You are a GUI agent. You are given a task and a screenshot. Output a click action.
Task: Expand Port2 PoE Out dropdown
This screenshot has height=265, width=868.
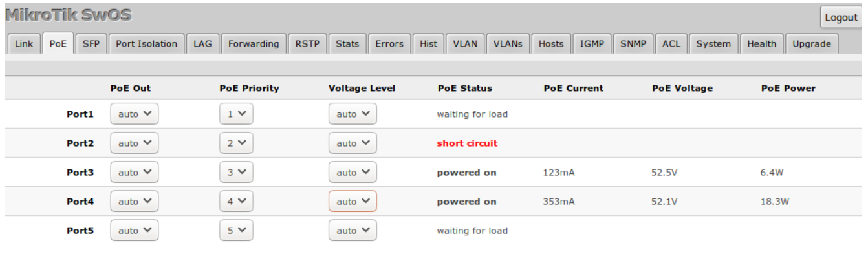tap(135, 143)
